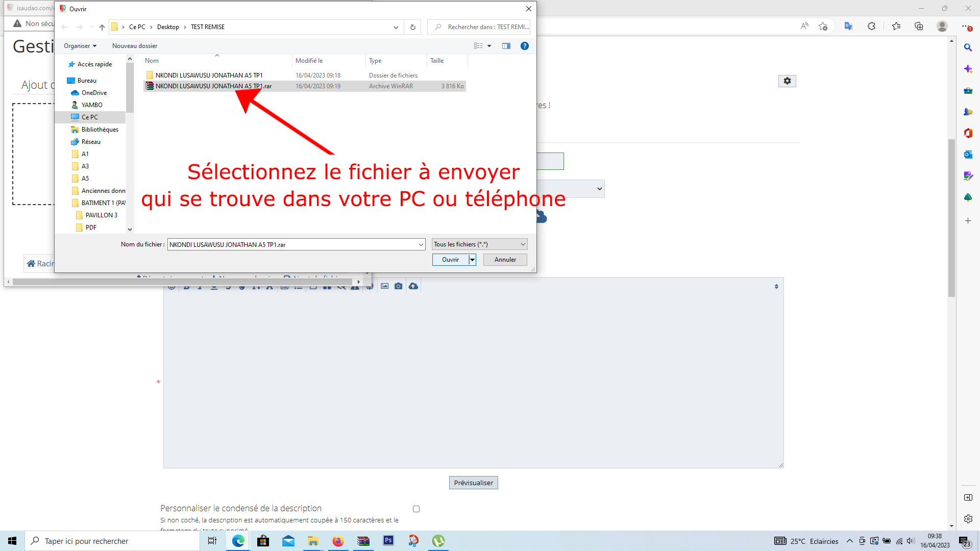Open WinRAR from the Windows taskbar

pos(363,541)
